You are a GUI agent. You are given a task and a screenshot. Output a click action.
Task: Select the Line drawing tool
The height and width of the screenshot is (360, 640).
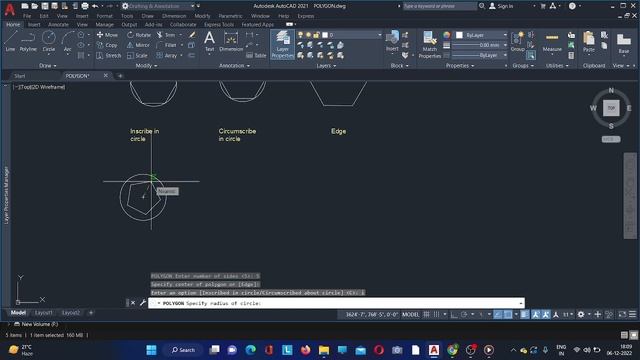pos(10,41)
